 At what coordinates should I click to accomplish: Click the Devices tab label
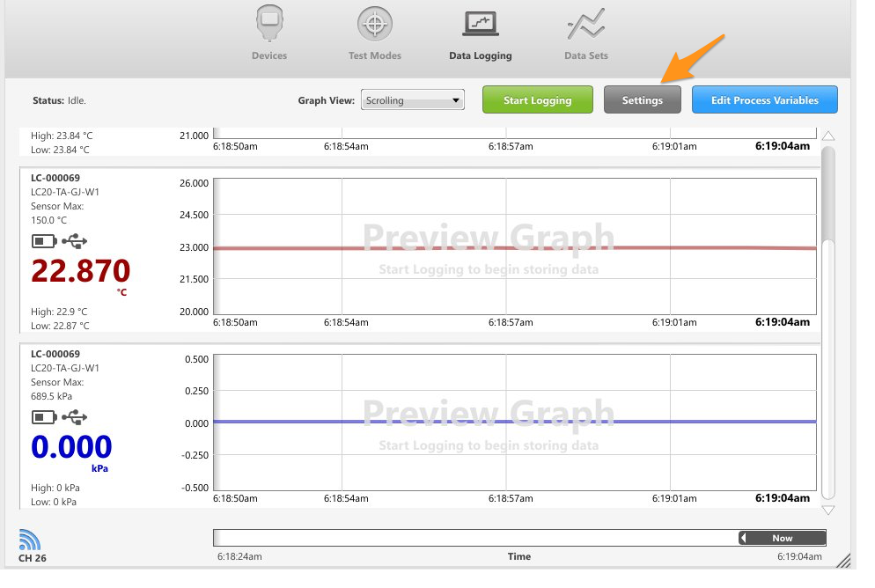tap(269, 55)
